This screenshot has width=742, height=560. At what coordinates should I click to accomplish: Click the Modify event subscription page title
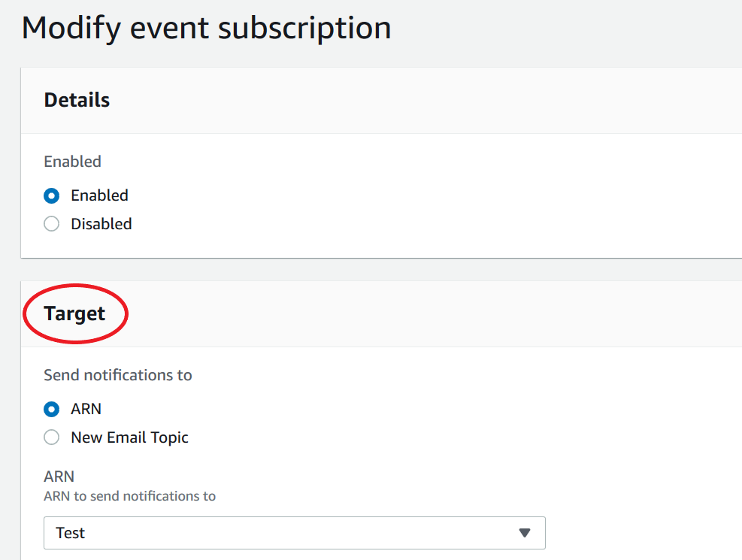207,28
